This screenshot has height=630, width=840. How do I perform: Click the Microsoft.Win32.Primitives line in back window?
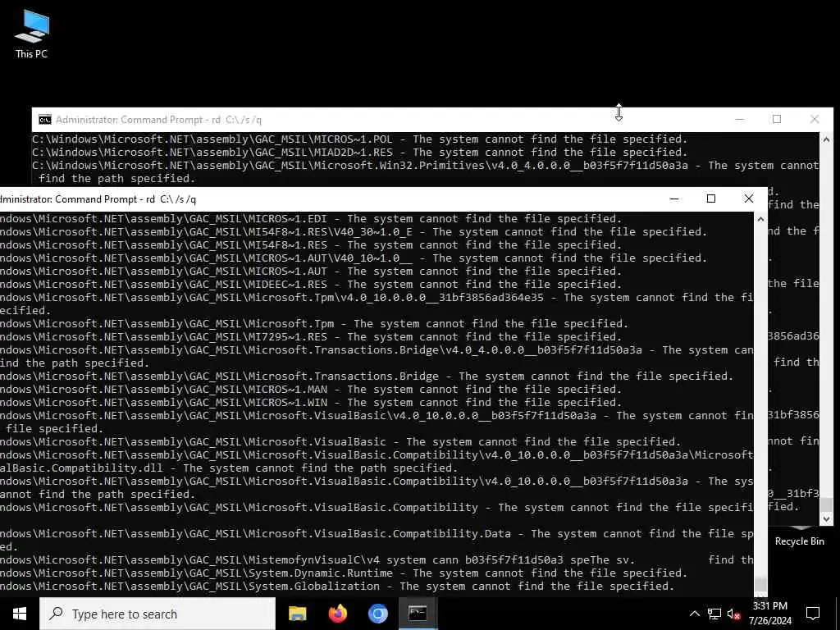pyautogui.click(x=426, y=172)
